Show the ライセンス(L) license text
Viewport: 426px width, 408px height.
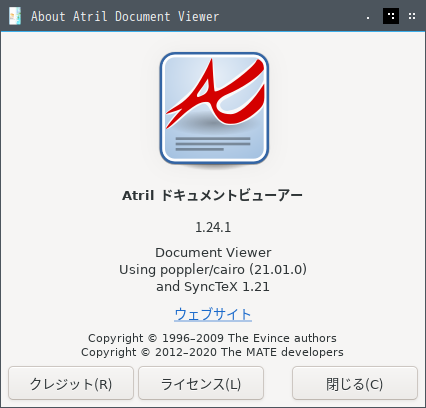point(201,383)
